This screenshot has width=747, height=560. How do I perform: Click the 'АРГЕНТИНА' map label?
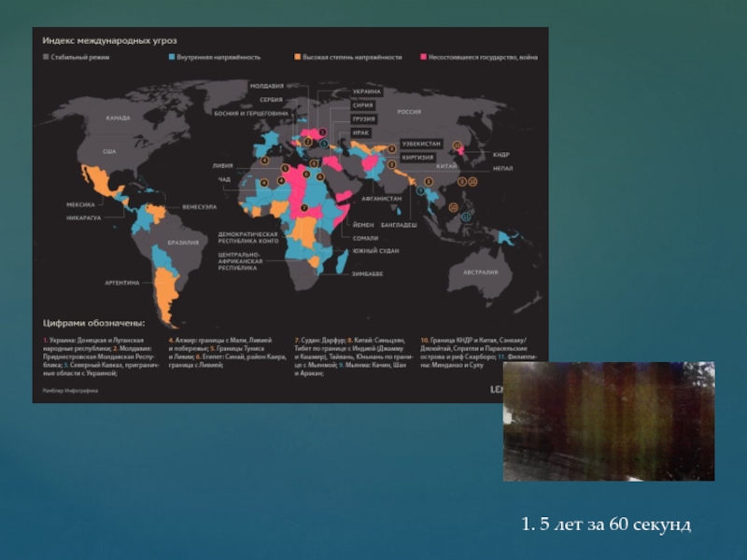point(122,283)
